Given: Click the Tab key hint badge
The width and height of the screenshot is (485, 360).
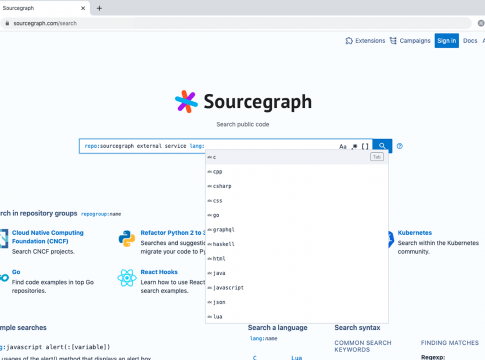Looking at the screenshot, I should coord(377,157).
